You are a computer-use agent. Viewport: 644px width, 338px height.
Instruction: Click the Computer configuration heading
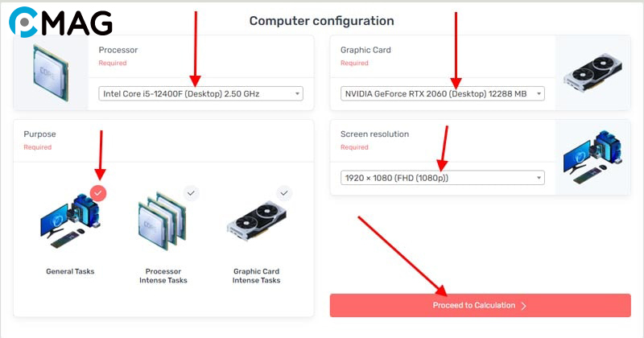click(x=321, y=21)
